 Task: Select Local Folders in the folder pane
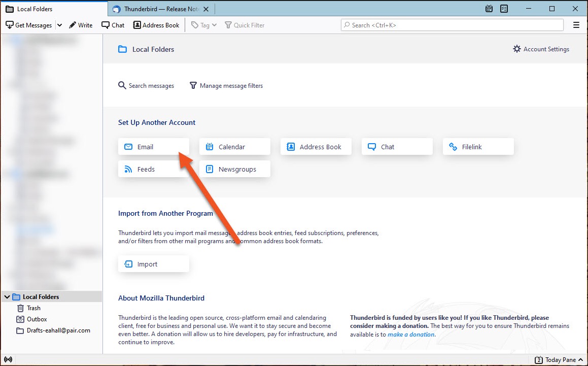52,296
